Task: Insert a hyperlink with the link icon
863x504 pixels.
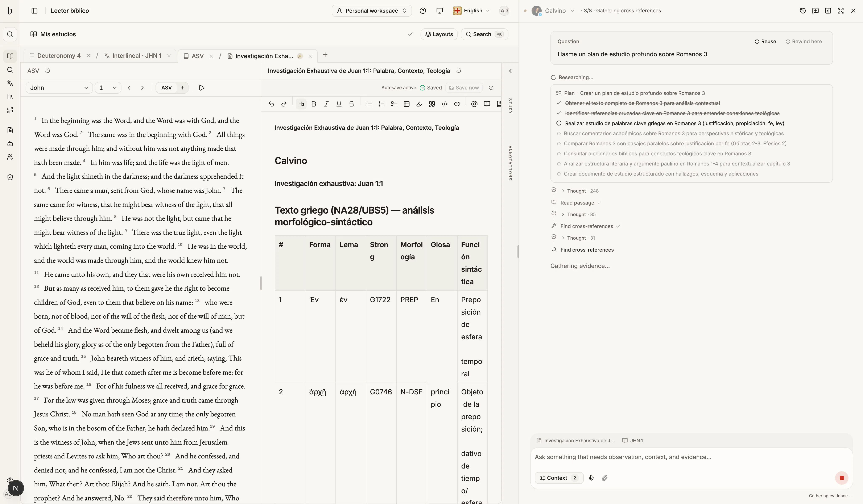Action: coord(457,104)
